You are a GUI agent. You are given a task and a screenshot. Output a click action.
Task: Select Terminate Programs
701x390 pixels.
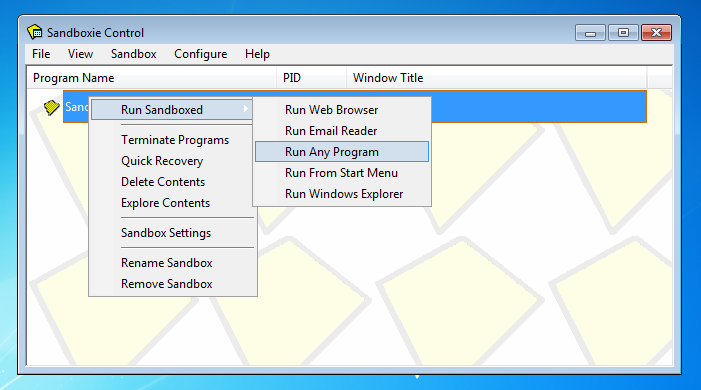pos(175,140)
